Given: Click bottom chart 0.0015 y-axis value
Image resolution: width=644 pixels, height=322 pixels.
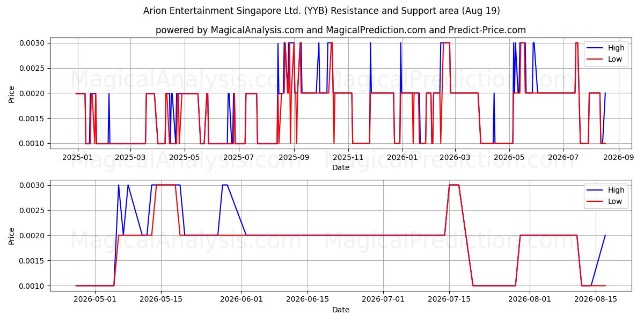Looking at the screenshot, I should [33, 261].
